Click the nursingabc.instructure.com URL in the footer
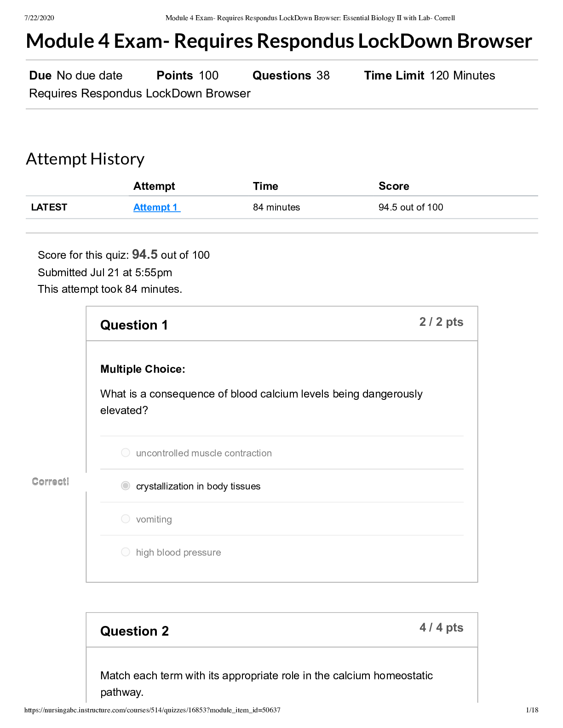Screen dimensions: 563x728 [x=152, y=710]
